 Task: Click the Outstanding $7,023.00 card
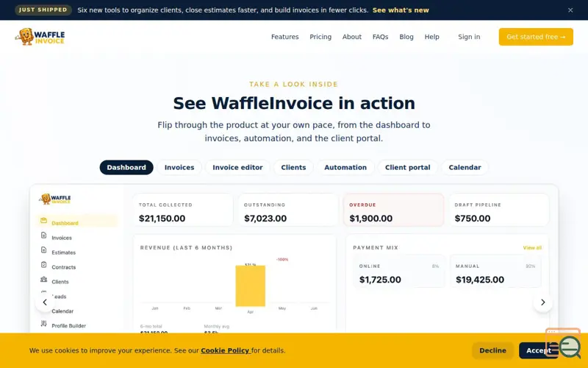pyautogui.click(x=288, y=210)
